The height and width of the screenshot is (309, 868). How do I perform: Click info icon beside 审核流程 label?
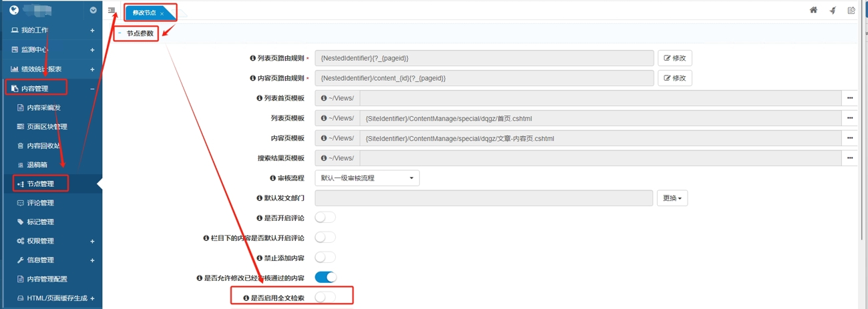(272, 178)
